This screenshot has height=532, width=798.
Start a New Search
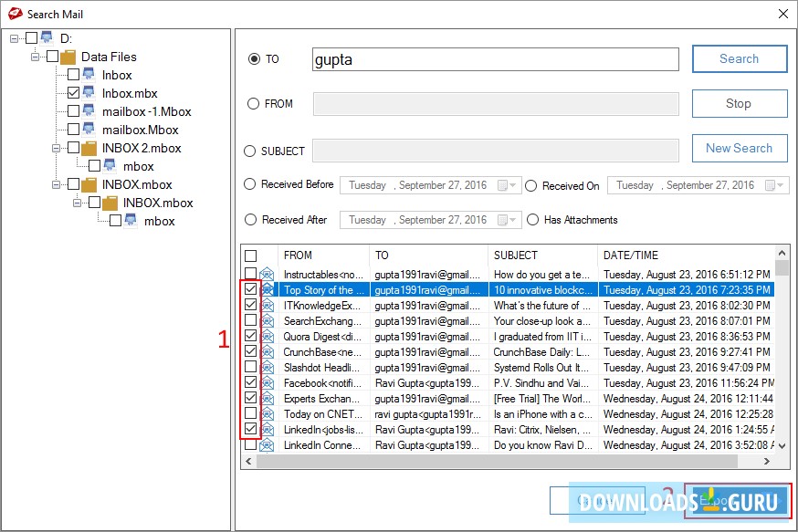(x=740, y=148)
